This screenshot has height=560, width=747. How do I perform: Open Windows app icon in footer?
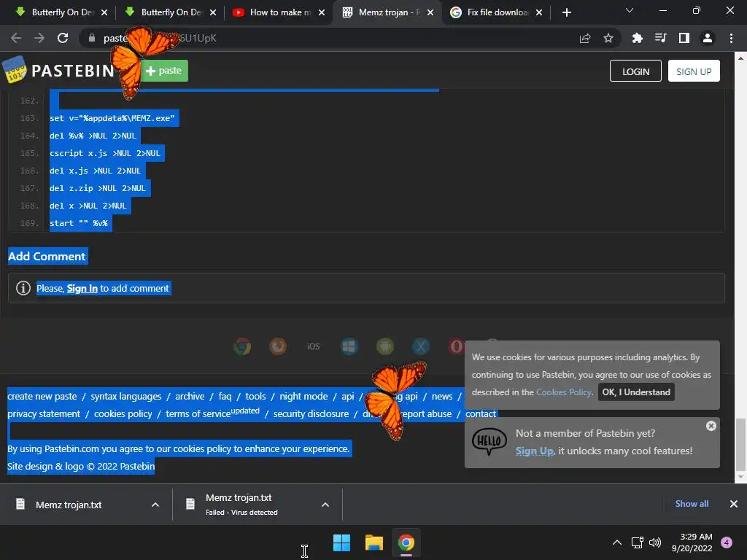349,346
